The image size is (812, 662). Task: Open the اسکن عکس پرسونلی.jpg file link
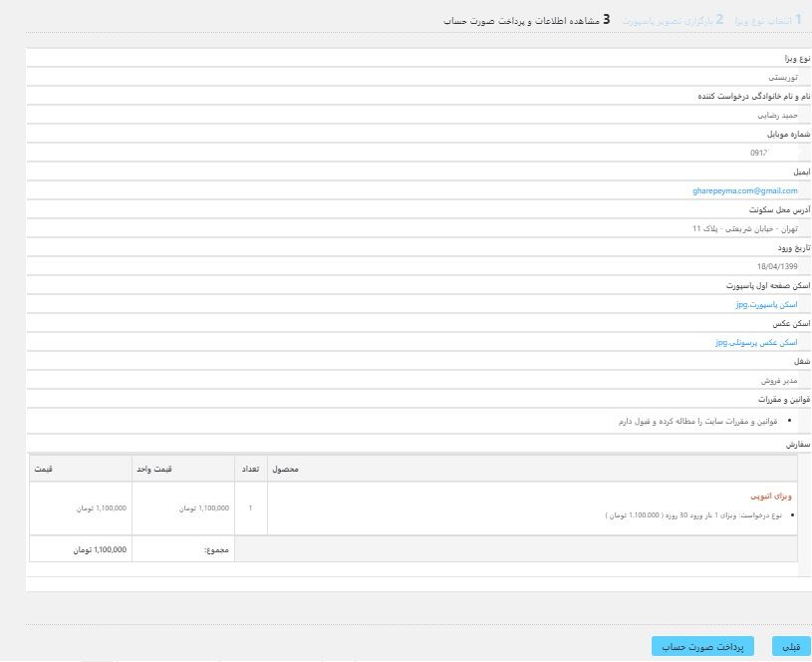click(756, 342)
